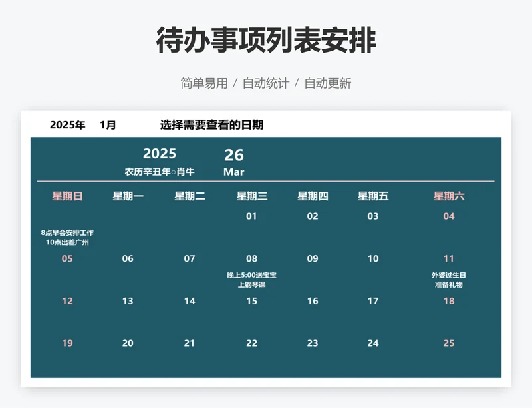Click the note 准备礼物
Viewport: 532px width, 408px height.
pyautogui.click(x=449, y=285)
